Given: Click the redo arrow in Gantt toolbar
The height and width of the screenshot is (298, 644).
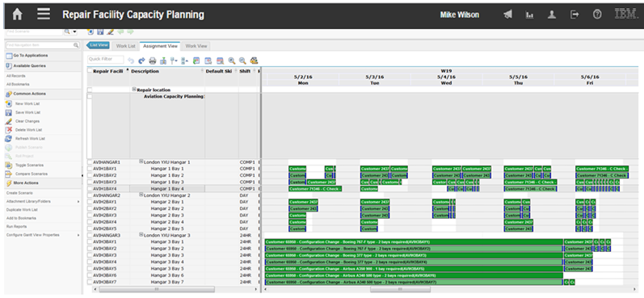Looking at the screenshot, I should point(141,61).
